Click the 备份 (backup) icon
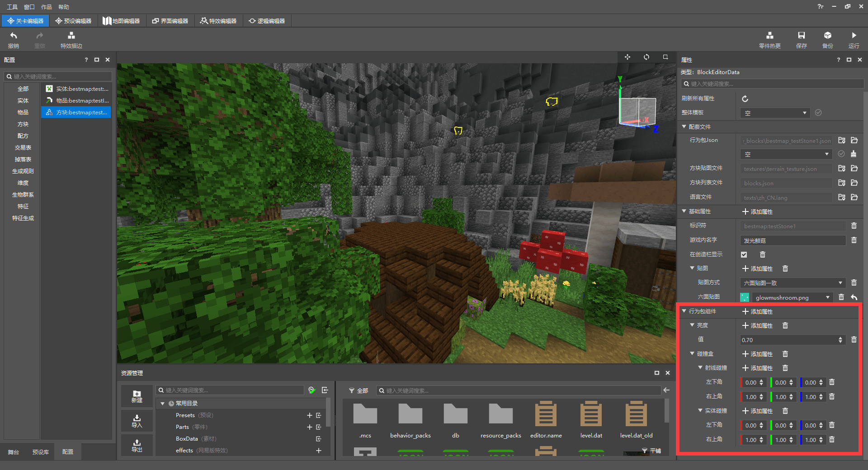The width and height of the screenshot is (868, 470). tap(827, 36)
